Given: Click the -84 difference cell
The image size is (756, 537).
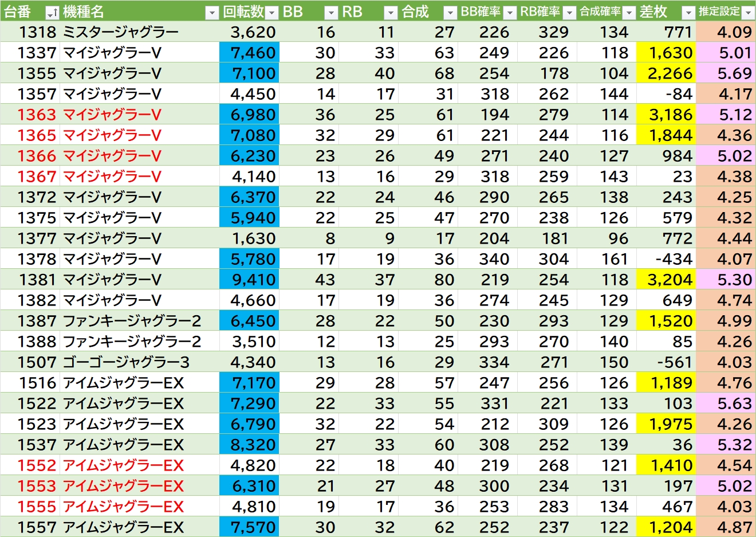Looking at the screenshot, I should [x=667, y=94].
